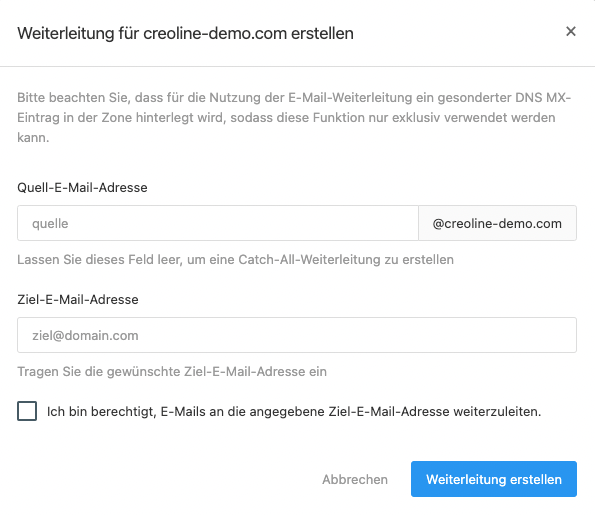Image resolution: width=595 pixels, height=515 pixels.
Task: Close the Weiterleitung erstellen dialog via X
Action: coord(571,31)
